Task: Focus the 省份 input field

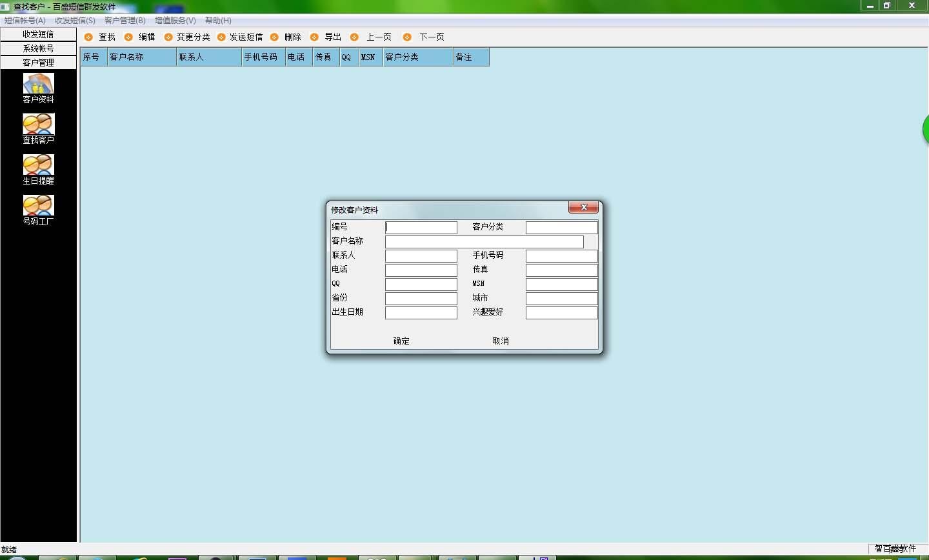Action: (x=421, y=298)
